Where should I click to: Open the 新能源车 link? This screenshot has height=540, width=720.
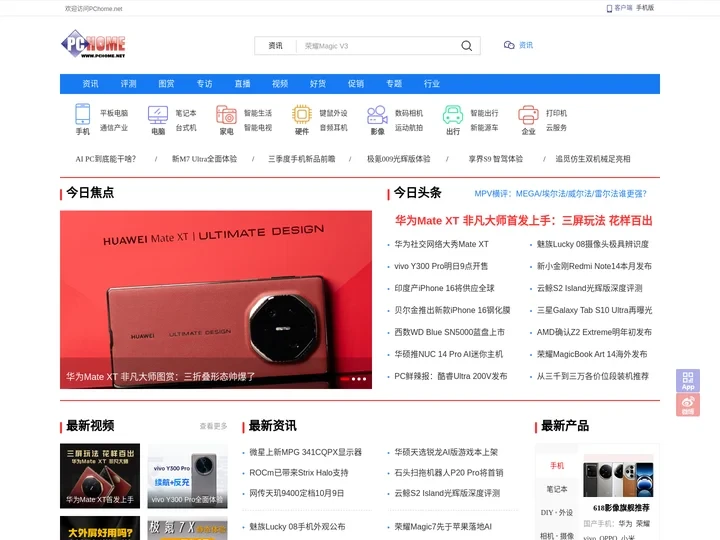coord(484,128)
